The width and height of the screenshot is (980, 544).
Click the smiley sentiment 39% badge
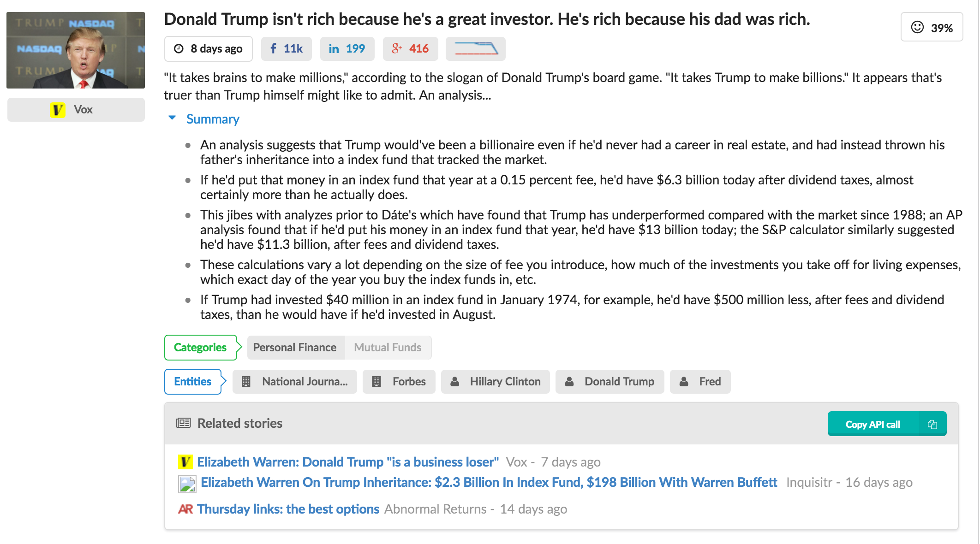point(932,28)
